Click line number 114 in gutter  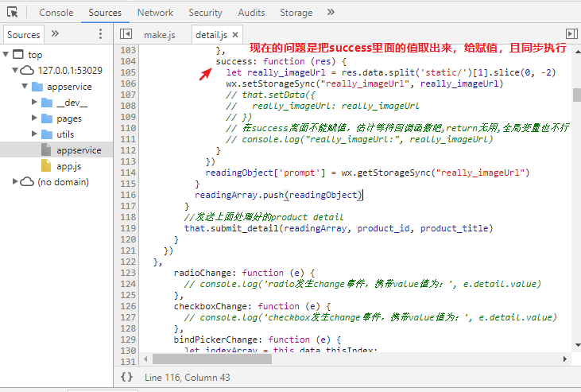tap(128, 173)
